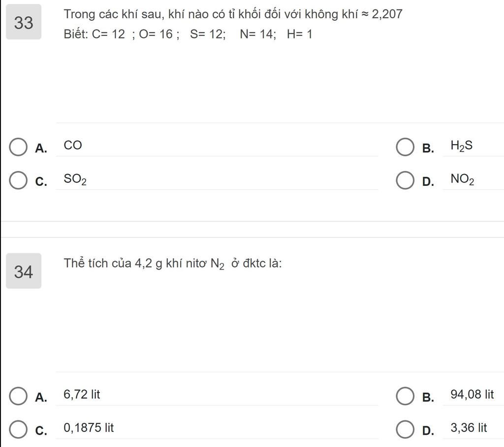
Task: Choose radio B for 94,08 lit
Action: (x=405, y=396)
